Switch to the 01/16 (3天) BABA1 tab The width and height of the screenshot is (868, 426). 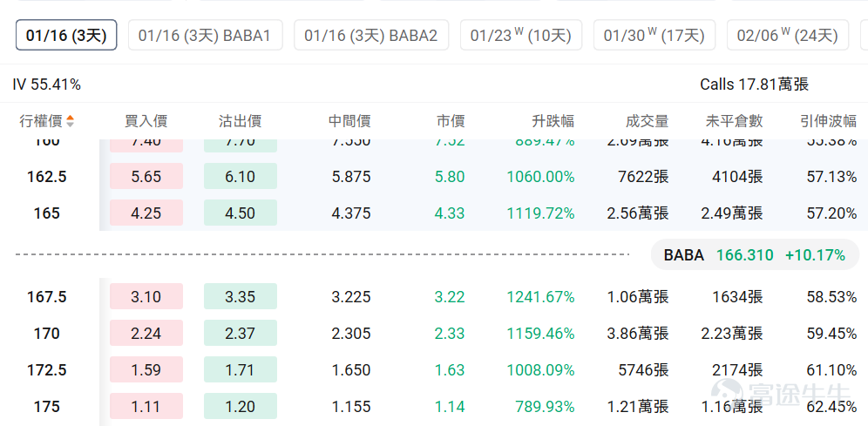[206, 36]
